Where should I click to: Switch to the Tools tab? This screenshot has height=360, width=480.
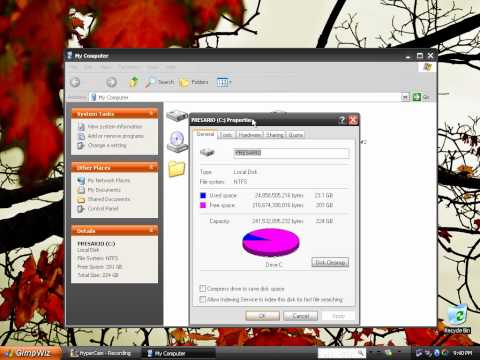pos(226,135)
